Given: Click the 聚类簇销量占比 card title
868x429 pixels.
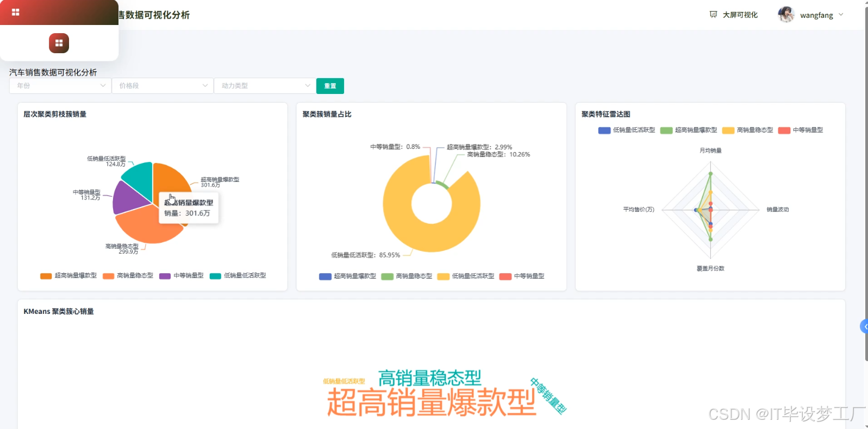Looking at the screenshot, I should click(327, 114).
